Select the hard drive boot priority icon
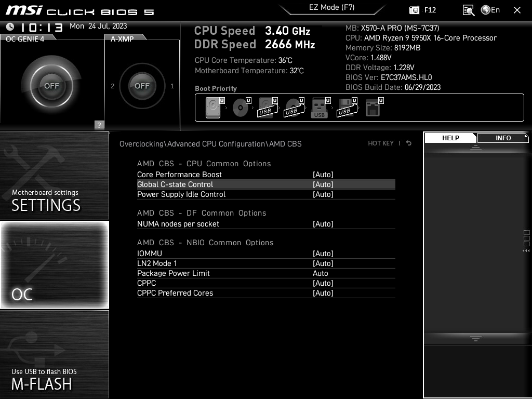532x399 pixels. [213, 107]
